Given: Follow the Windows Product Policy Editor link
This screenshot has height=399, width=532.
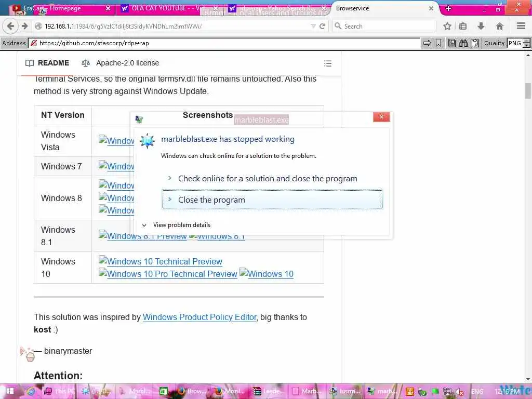Looking at the screenshot, I should pos(199,317).
